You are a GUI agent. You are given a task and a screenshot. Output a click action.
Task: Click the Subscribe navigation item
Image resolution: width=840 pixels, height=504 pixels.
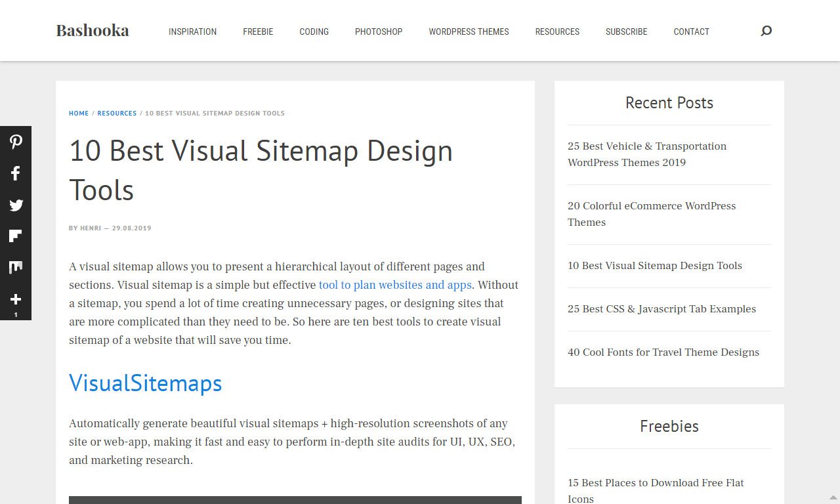click(626, 31)
